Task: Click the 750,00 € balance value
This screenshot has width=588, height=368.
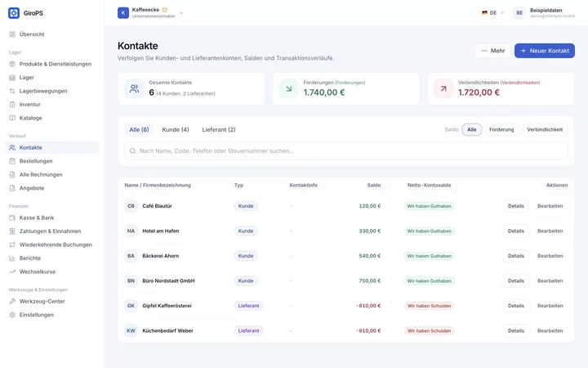Action: click(370, 280)
